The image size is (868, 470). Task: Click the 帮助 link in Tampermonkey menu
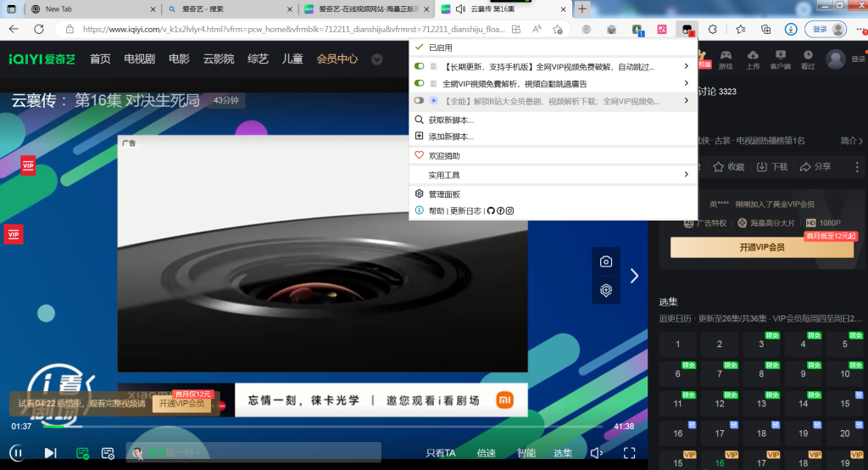coord(437,210)
